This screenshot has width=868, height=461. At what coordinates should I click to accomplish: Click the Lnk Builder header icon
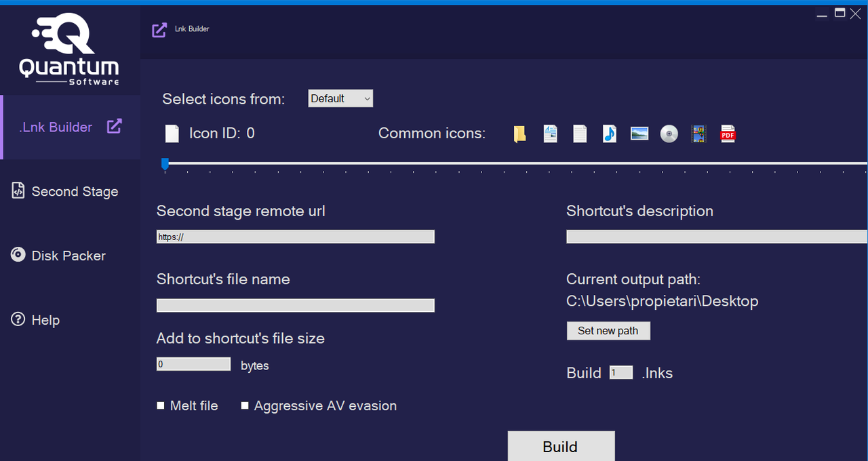(x=159, y=30)
